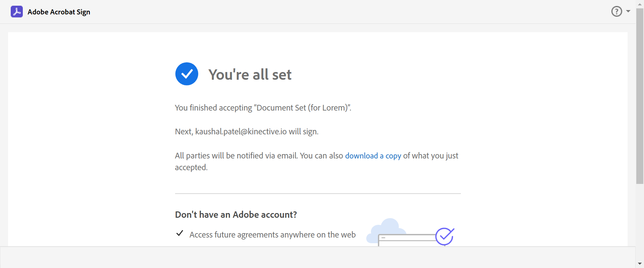Click the vertical scrollbar thumb
This screenshot has width=644, height=268.
pos(640,97)
